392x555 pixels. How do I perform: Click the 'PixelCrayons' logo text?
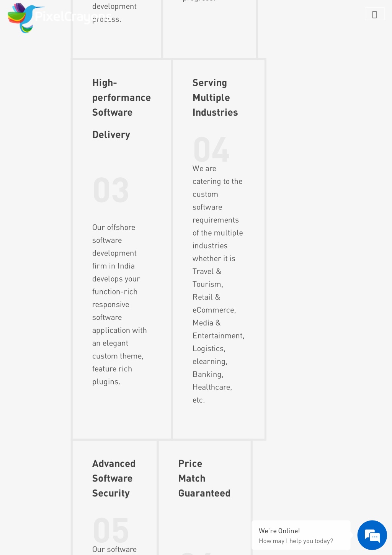pyautogui.click(x=73, y=17)
